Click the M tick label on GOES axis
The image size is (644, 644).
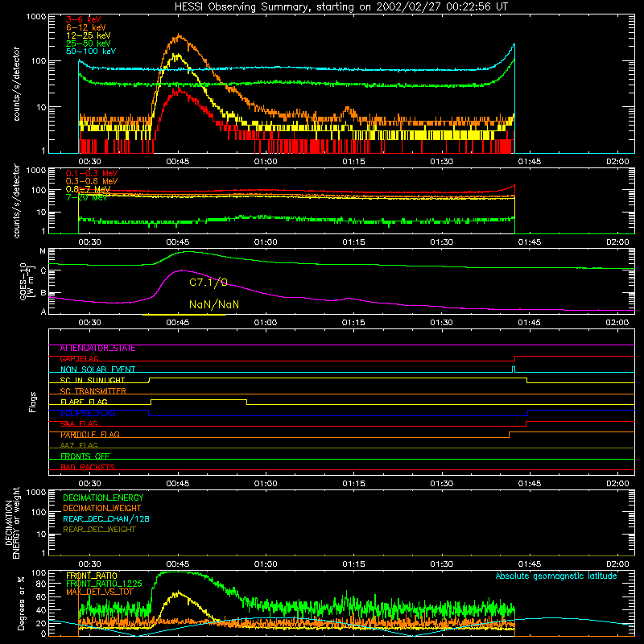coord(43,251)
